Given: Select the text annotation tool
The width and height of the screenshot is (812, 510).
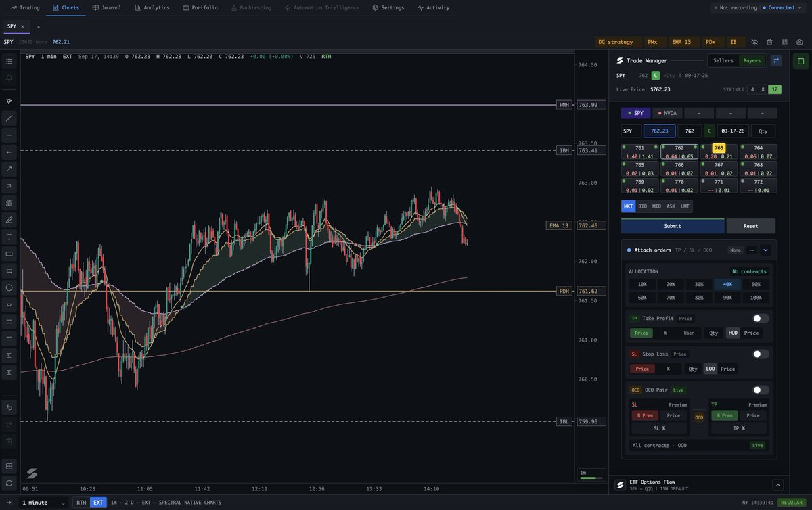Looking at the screenshot, I should point(9,237).
